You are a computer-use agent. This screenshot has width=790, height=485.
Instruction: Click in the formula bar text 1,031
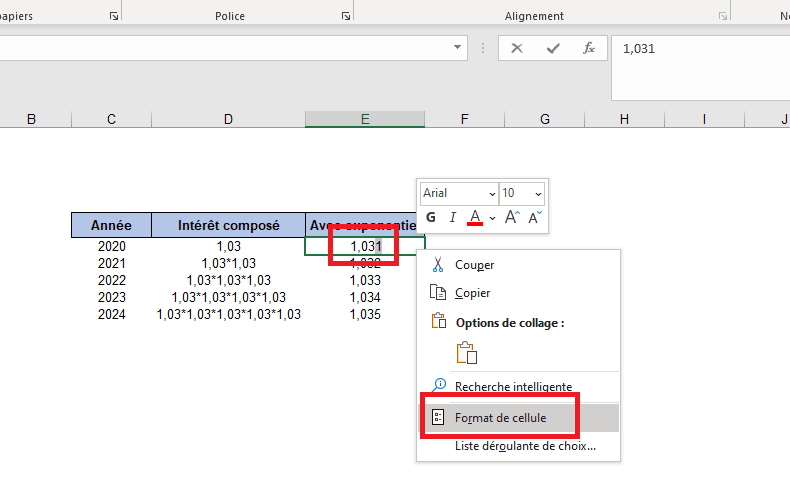click(x=638, y=49)
